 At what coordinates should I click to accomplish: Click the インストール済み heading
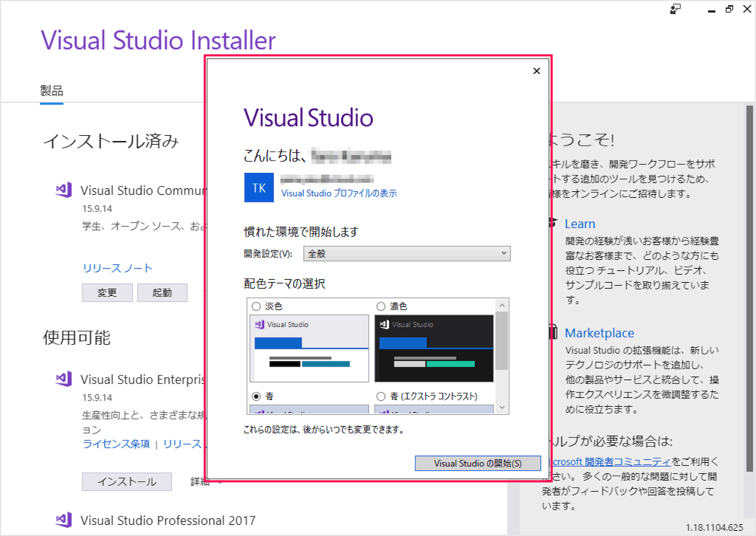click(x=110, y=141)
